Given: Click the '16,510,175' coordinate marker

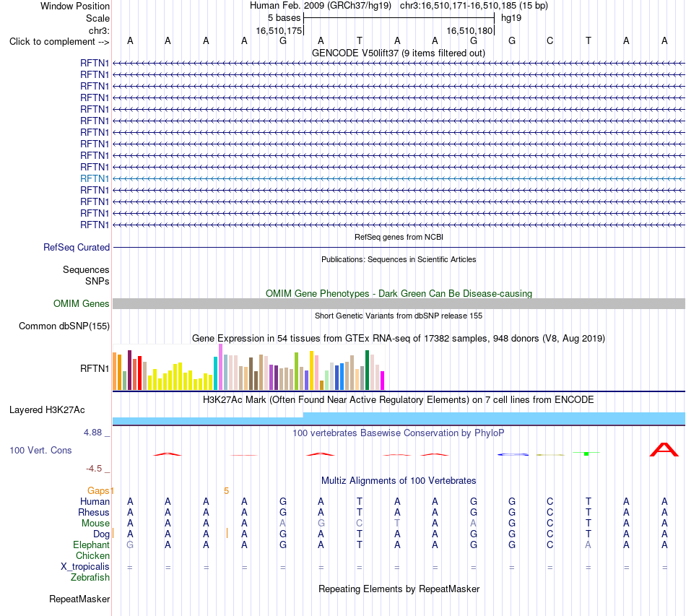Looking at the screenshot, I should click(x=279, y=30).
